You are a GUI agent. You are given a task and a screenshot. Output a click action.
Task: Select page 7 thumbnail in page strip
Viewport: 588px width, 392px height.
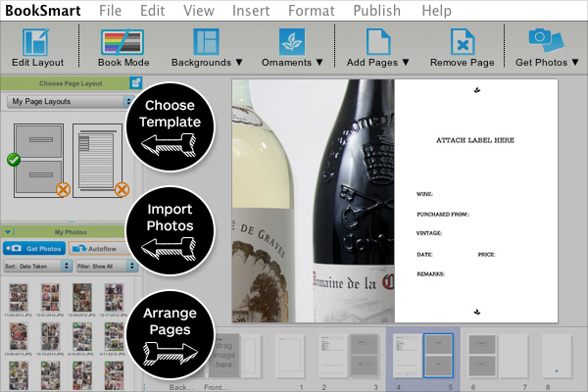513,355
